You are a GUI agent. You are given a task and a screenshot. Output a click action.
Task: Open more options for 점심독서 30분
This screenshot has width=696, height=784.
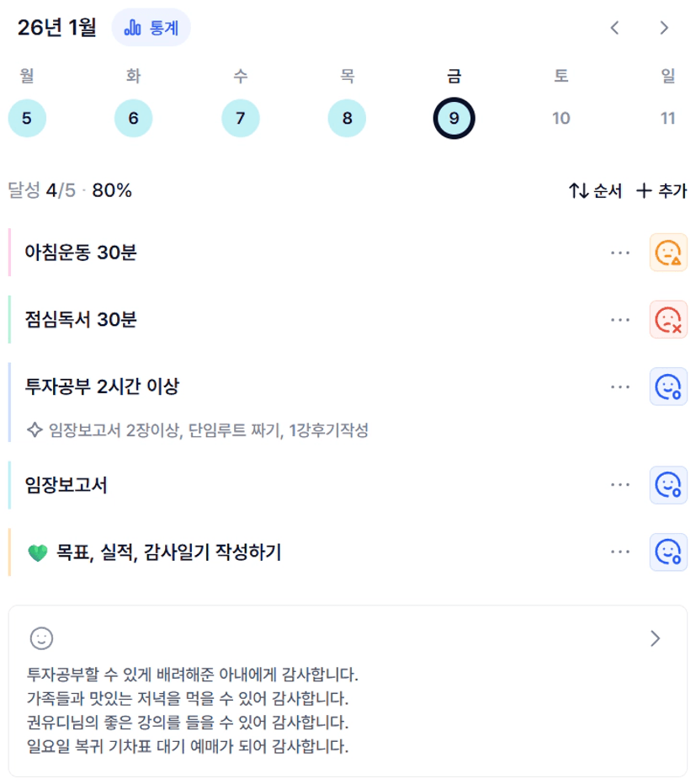(x=620, y=319)
